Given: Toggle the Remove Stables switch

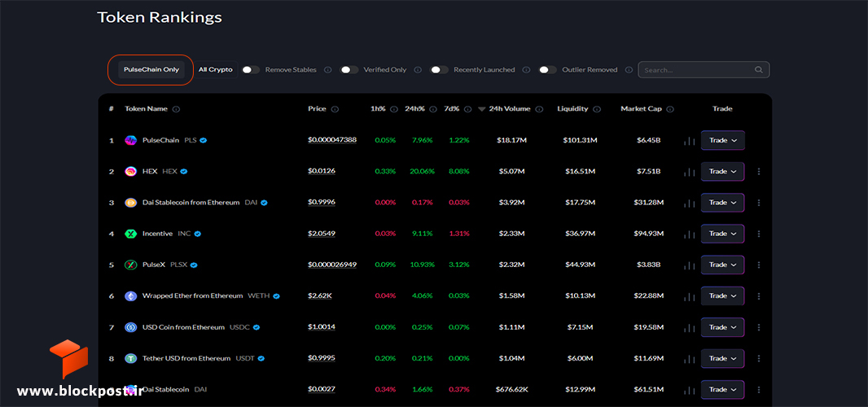Looking at the screenshot, I should click(x=251, y=70).
